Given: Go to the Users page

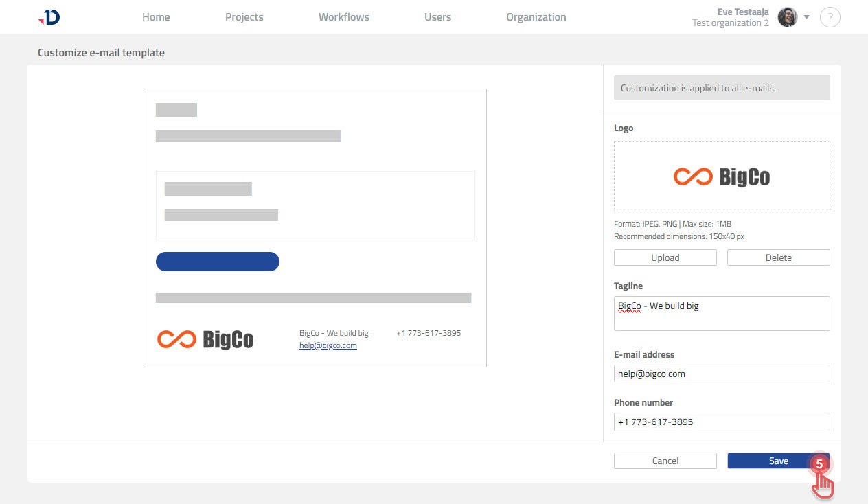Looking at the screenshot, I should pyautogui.click(x=437, y=17).
